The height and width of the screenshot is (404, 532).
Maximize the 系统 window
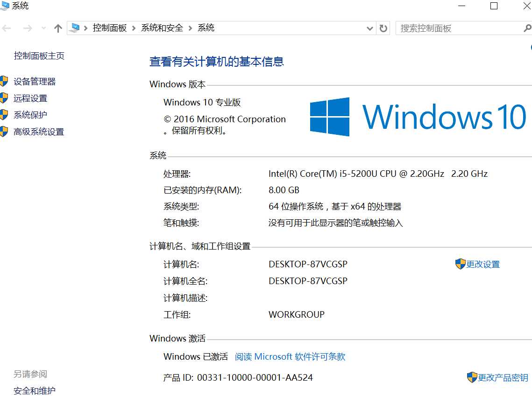click(494, 6)
